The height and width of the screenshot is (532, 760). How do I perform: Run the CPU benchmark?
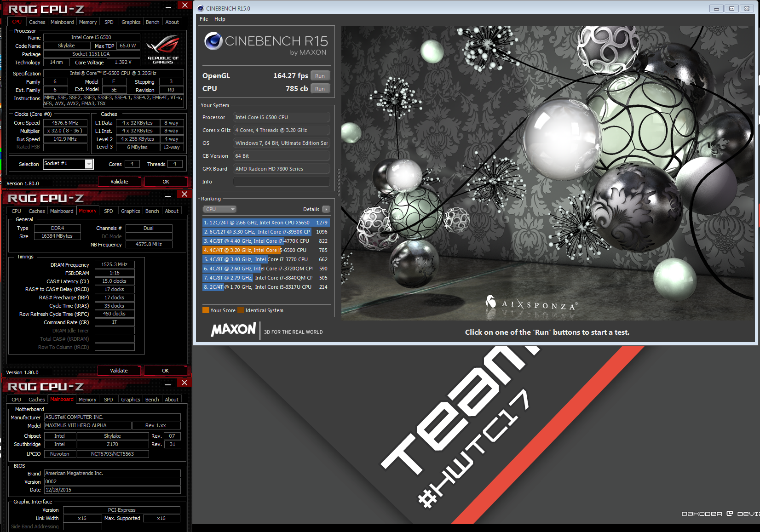pyautogui.click(x=320, y=89)
